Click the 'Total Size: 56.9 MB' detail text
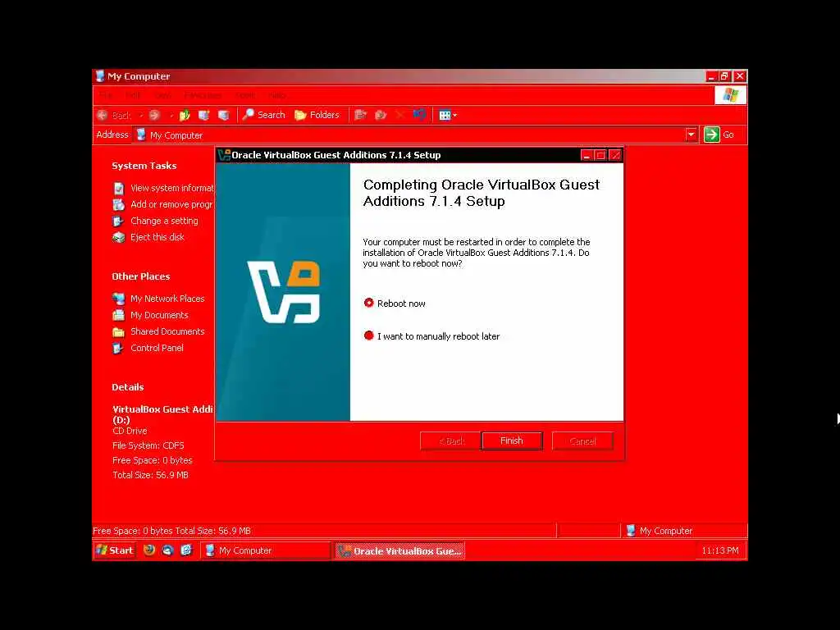This screenshot has width=840, height=630. coord(151,475)
